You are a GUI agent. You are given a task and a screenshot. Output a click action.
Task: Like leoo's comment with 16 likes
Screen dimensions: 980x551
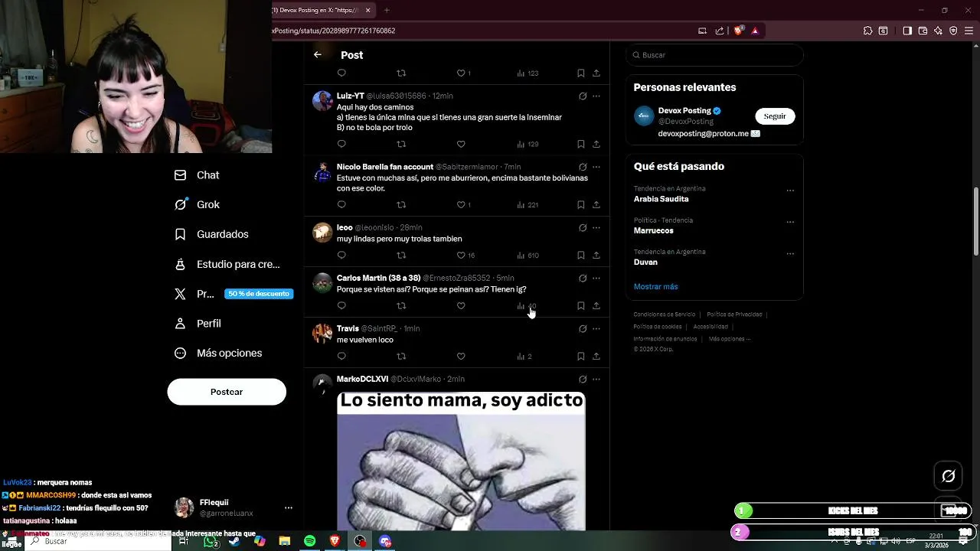[x=465, y=255]
